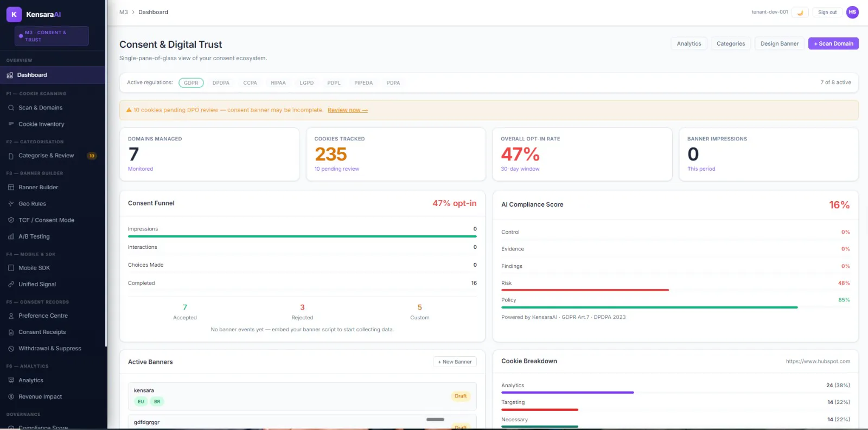Open Mobile SDK via its device icon
Image resolution: width=868 pixels, height=430 pixels.
point(11,268)
